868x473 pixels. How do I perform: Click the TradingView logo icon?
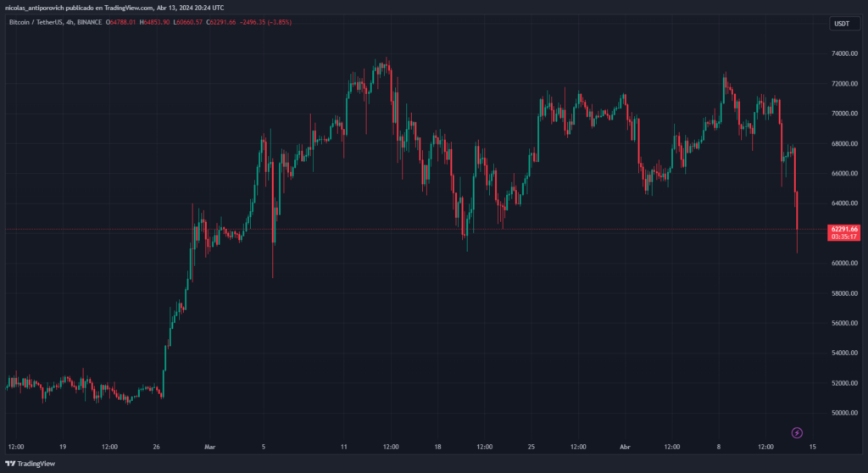click(10, 464)
